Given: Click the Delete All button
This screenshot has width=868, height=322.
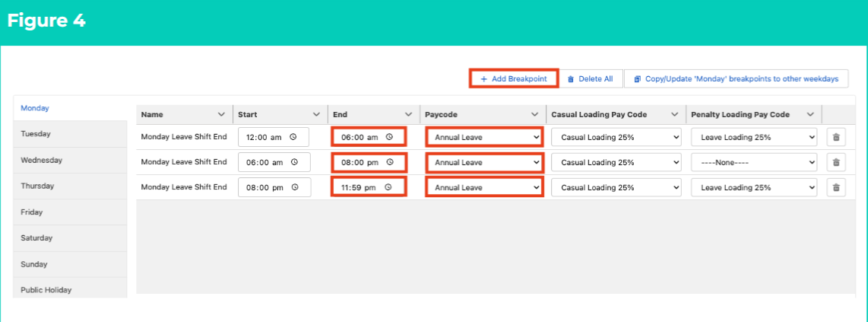Looking at the screenshot, I should (x=590, y=78).
